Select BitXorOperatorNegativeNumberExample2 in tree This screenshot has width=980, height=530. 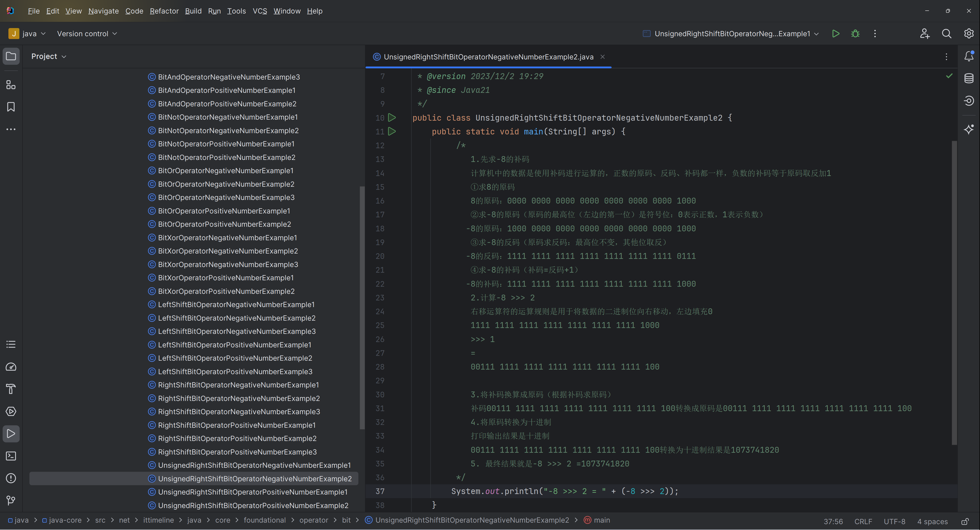(223, 251)
